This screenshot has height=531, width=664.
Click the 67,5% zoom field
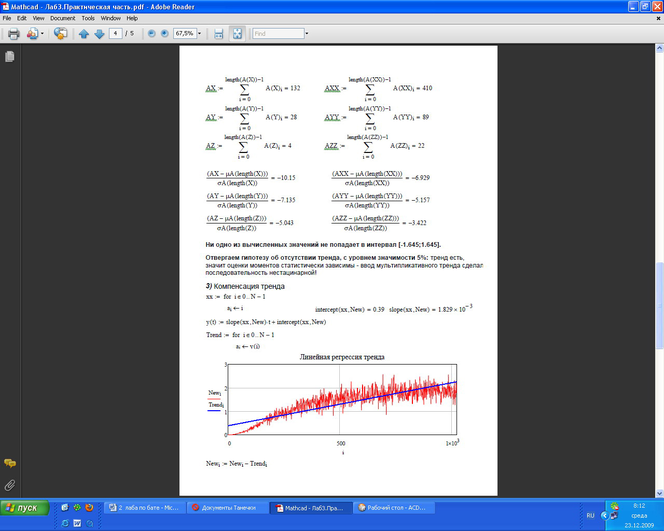coord(184,33)
